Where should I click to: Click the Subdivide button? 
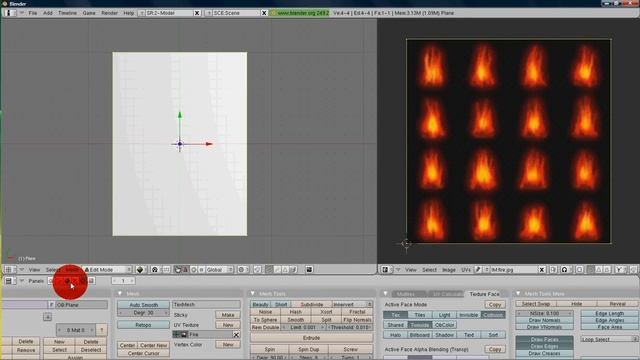311,304
